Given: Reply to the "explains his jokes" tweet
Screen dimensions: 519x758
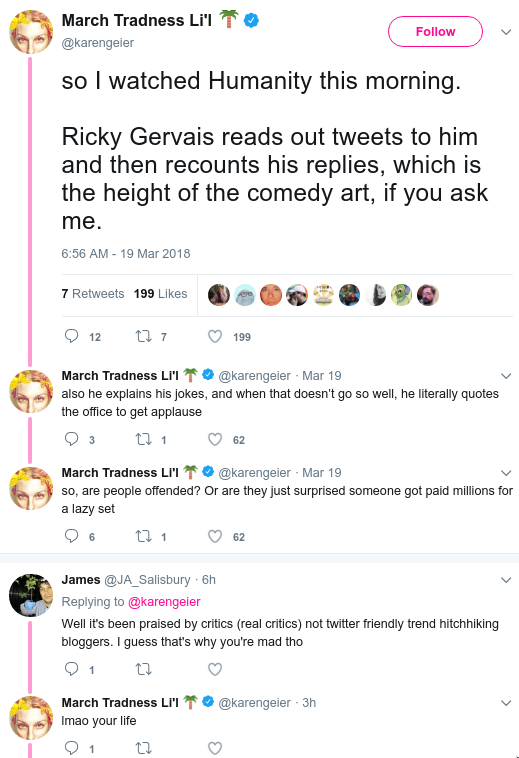Looking at the screenshot, I should click(x=72, y=439).
